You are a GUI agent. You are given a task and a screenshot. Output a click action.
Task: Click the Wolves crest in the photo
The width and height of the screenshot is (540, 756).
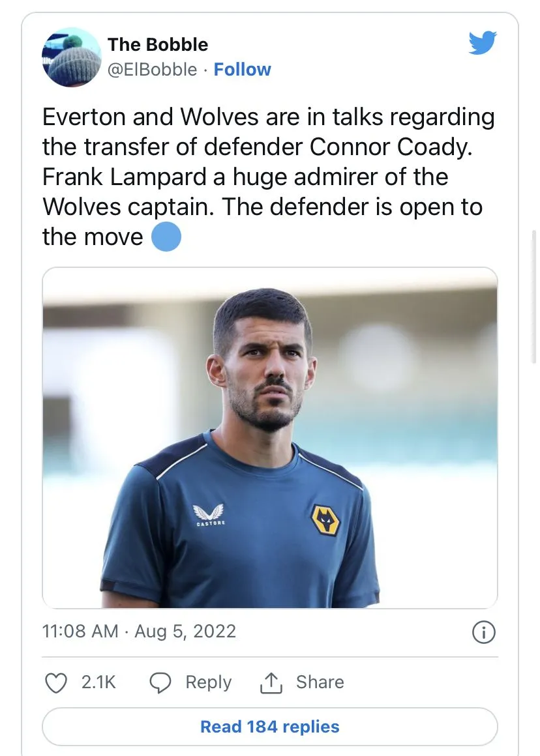coord(324,519)
